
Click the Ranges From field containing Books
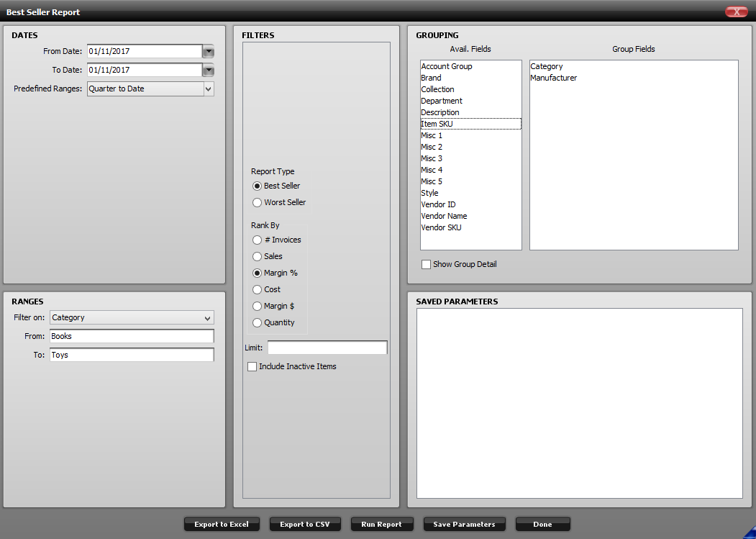coord(132,336)
